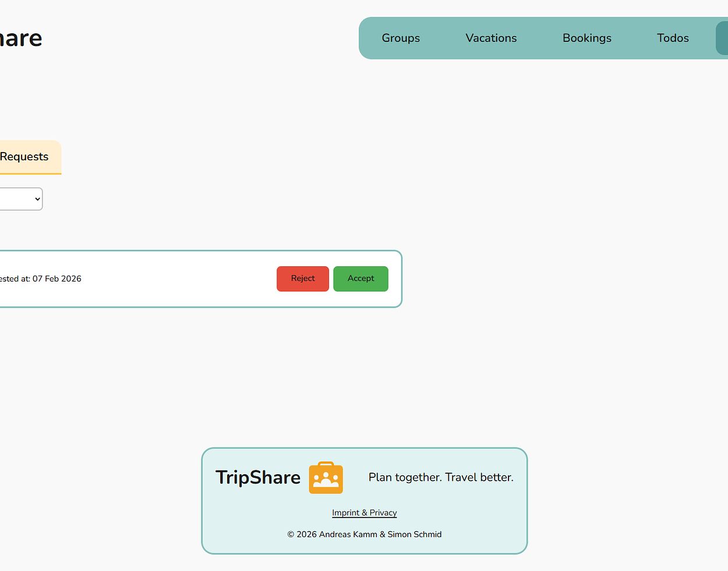
Task: Open Bookings from the top navigation
Action: tap(586, 38)
